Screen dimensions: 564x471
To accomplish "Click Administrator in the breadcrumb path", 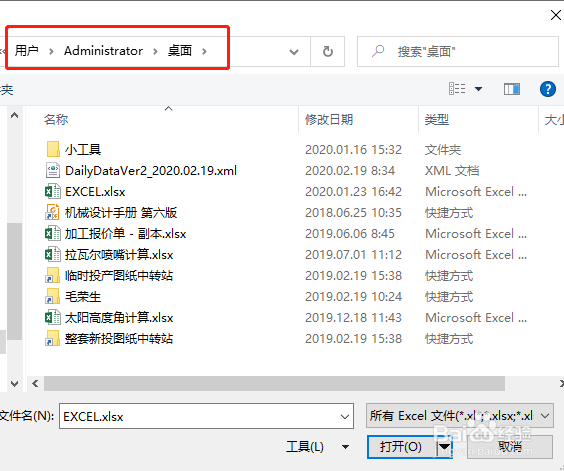I will [103, 51].
